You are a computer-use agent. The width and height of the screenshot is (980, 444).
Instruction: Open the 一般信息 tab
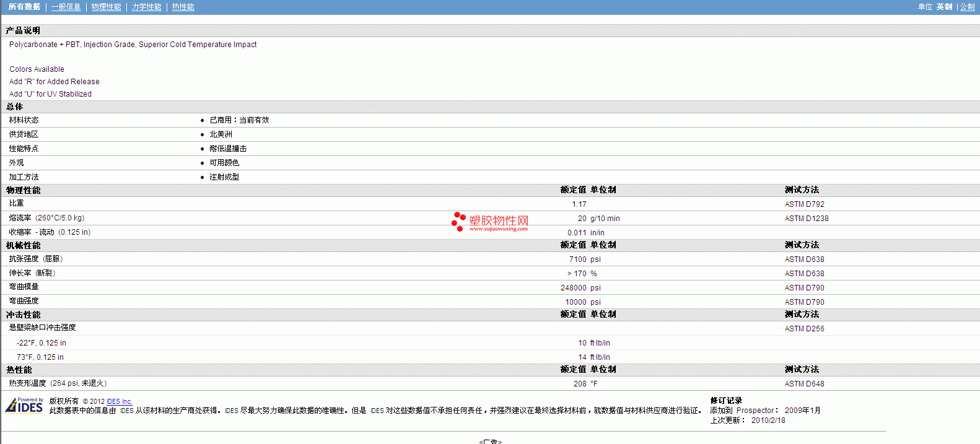[66, 7]
